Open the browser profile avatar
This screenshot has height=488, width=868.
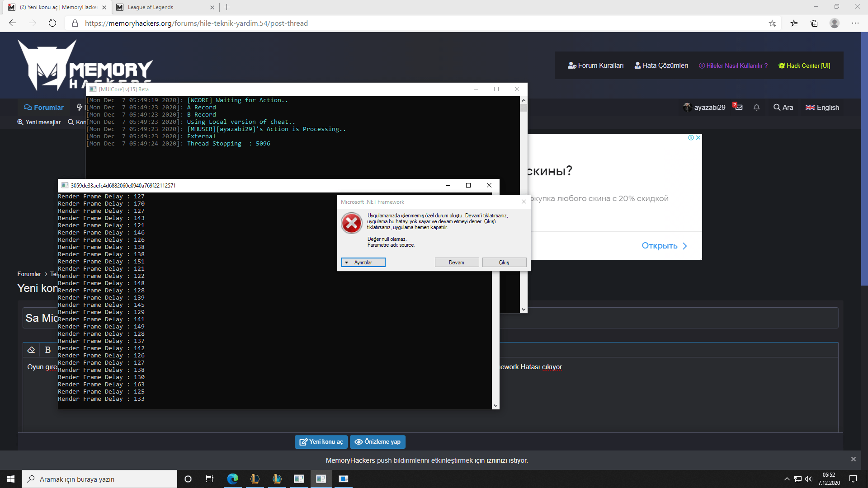835,23
